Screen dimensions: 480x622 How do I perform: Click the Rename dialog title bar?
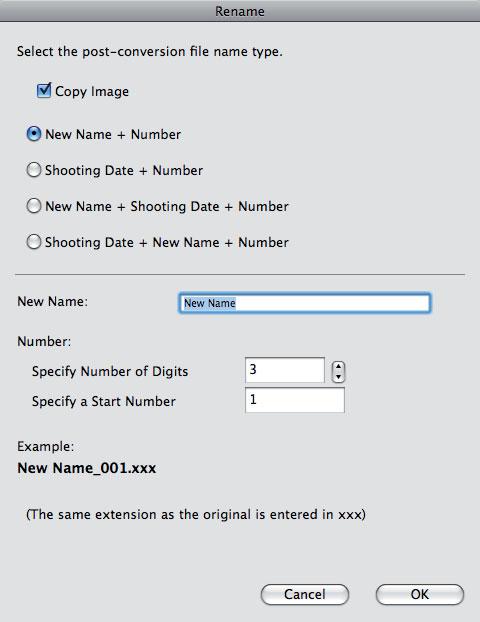coord(240,11)
